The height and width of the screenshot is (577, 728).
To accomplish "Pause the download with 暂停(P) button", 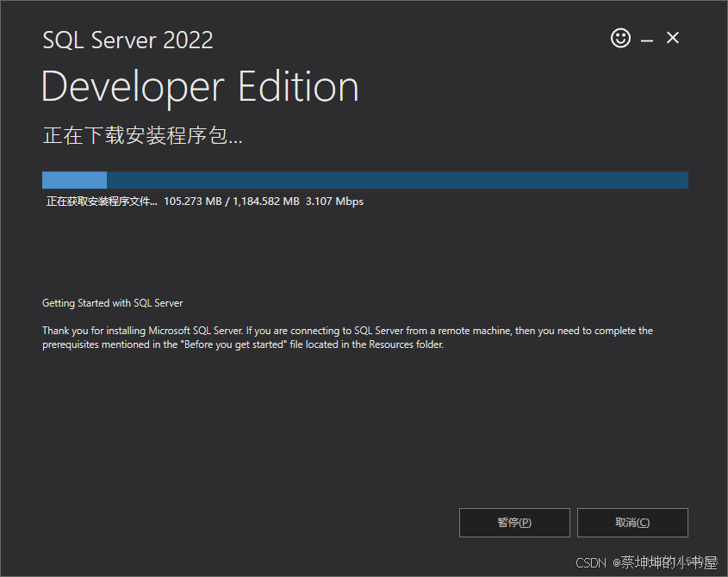I will point(514,523).
